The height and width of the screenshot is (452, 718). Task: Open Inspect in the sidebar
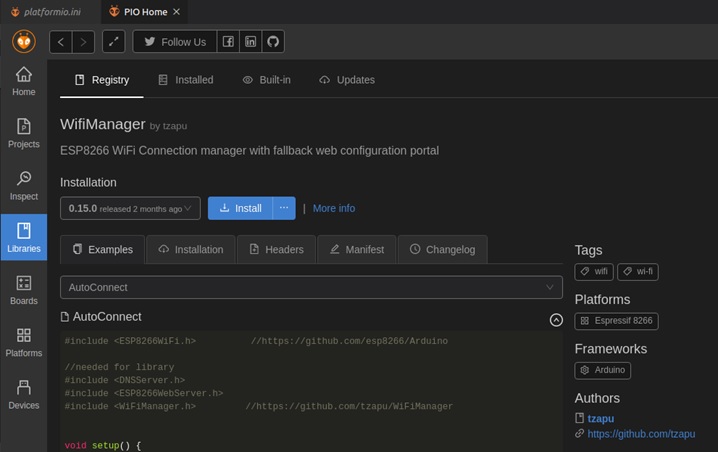(24, 185)
